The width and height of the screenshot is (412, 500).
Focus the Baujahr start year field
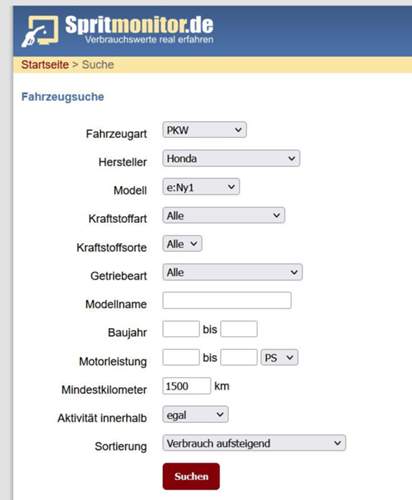tap(181, 329)
